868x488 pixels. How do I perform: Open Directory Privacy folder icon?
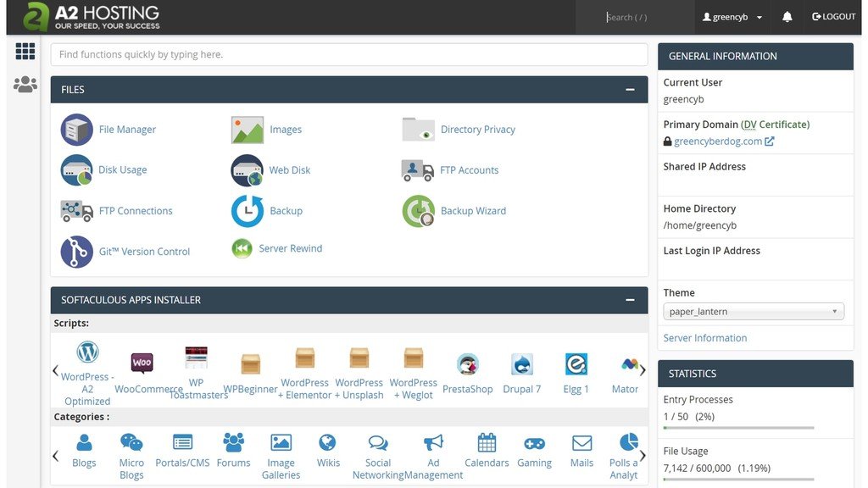[418, 129]
